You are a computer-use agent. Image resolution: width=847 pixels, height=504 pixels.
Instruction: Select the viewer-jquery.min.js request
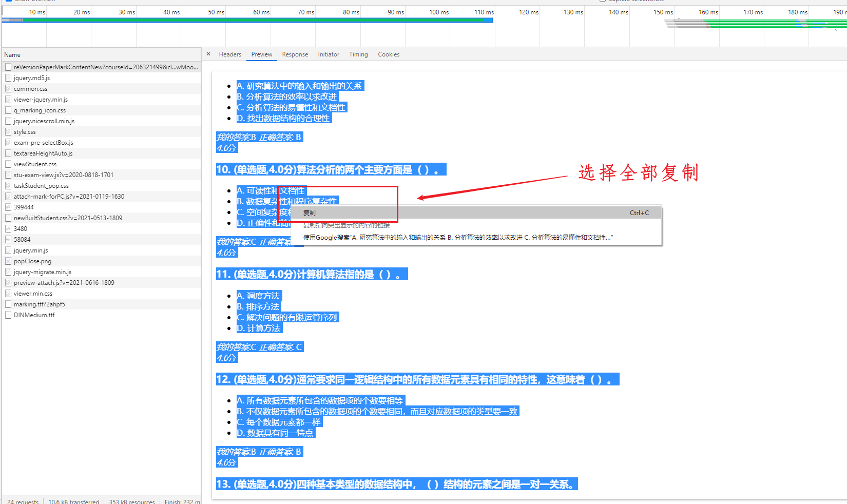pos(101,100)
